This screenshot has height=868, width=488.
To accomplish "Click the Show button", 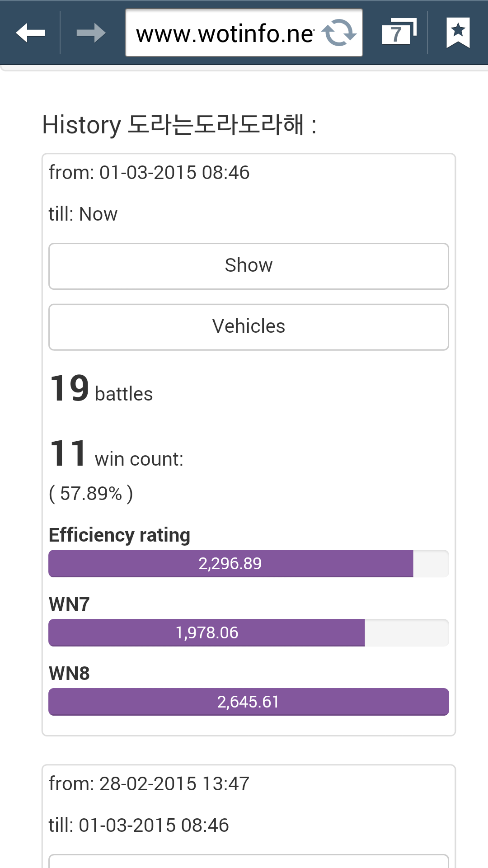I will tap(249, 266).
